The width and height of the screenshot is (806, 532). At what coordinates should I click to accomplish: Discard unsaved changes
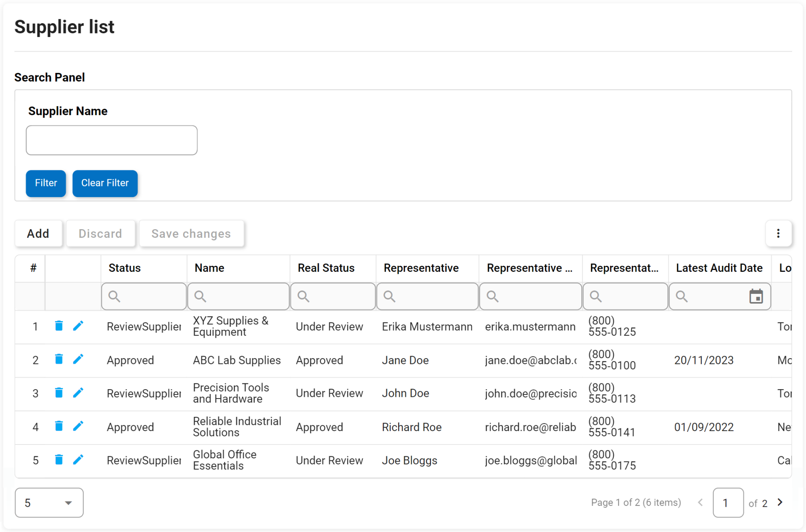pos(100,233)
